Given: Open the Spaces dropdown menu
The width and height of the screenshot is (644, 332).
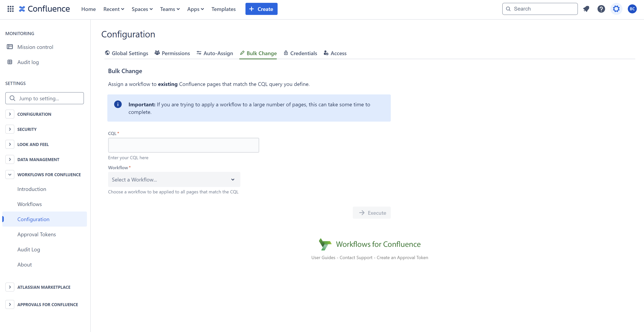Looking at the screenshot, I should [142, 9].
